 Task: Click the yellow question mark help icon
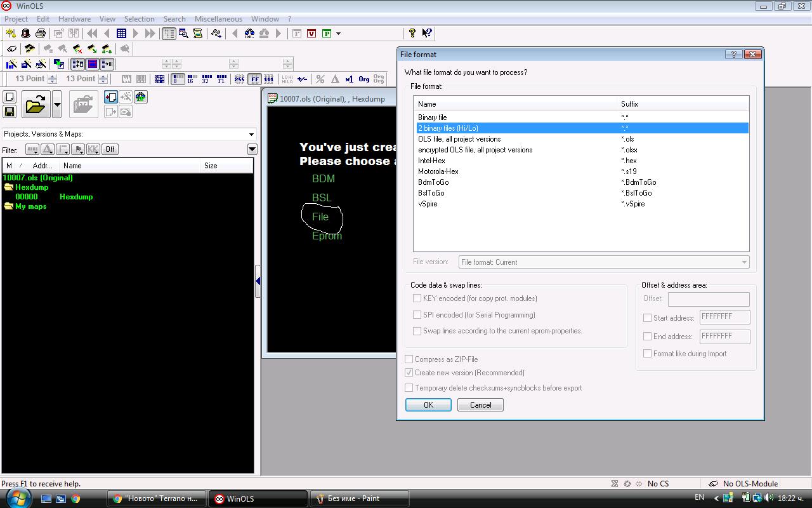point(412,33)
